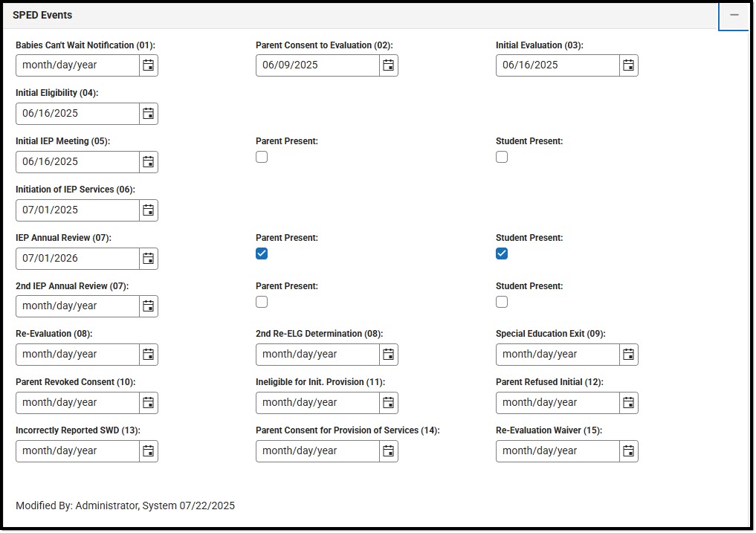Open calendar for Re-Evaluation Waiver (15)

click(x=629, y=451)
